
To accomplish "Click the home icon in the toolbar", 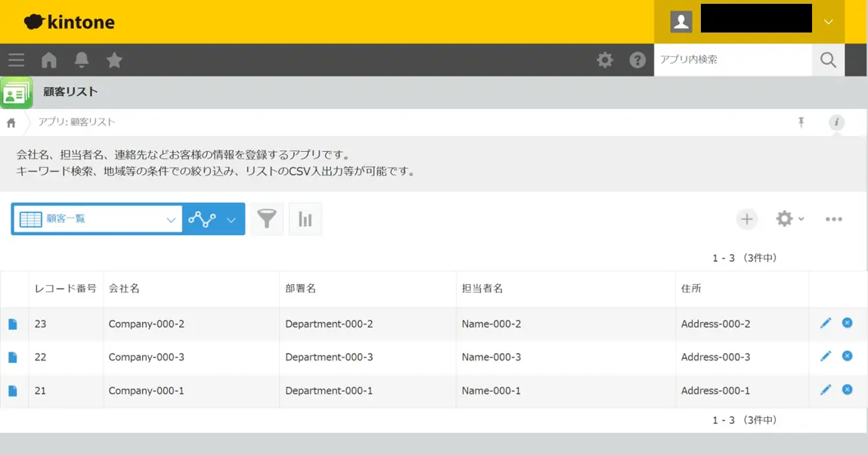I will coord(50,60).
